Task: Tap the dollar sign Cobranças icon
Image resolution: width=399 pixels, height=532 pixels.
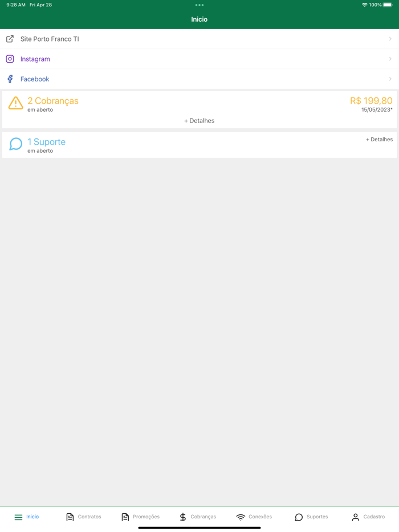Action: 183,517
